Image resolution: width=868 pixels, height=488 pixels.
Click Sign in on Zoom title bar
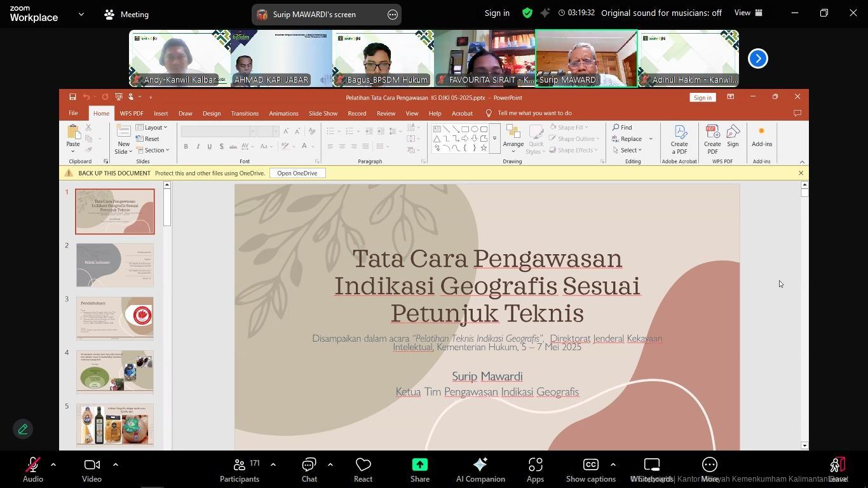(x=496, y=13)
